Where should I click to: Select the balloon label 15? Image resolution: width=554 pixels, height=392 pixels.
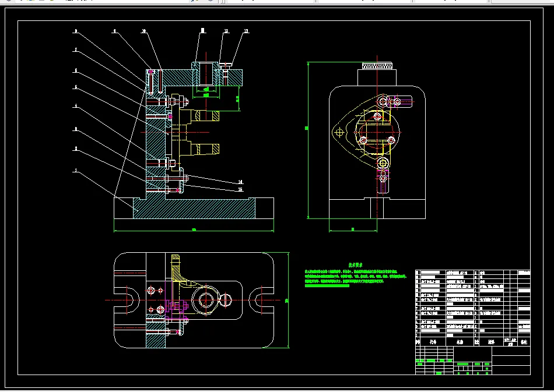click(240, 189)
